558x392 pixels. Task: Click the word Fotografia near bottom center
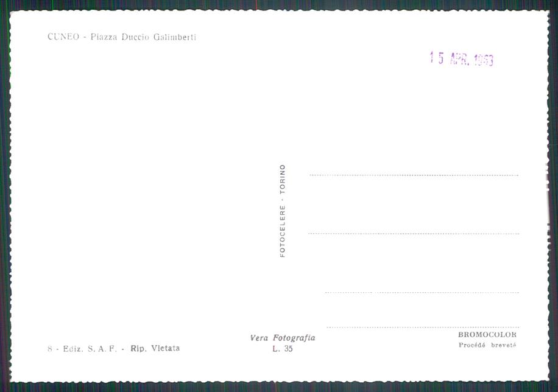(294, 338)
